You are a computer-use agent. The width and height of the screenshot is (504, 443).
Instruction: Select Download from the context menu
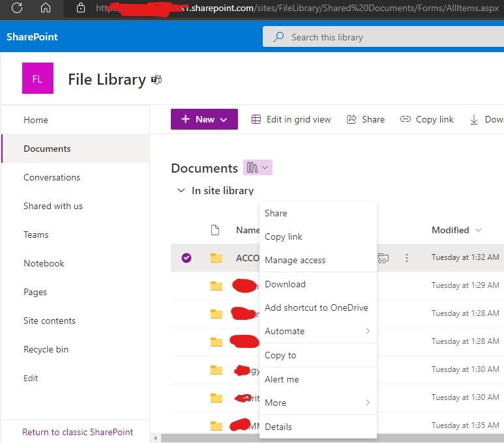point(318,284)
